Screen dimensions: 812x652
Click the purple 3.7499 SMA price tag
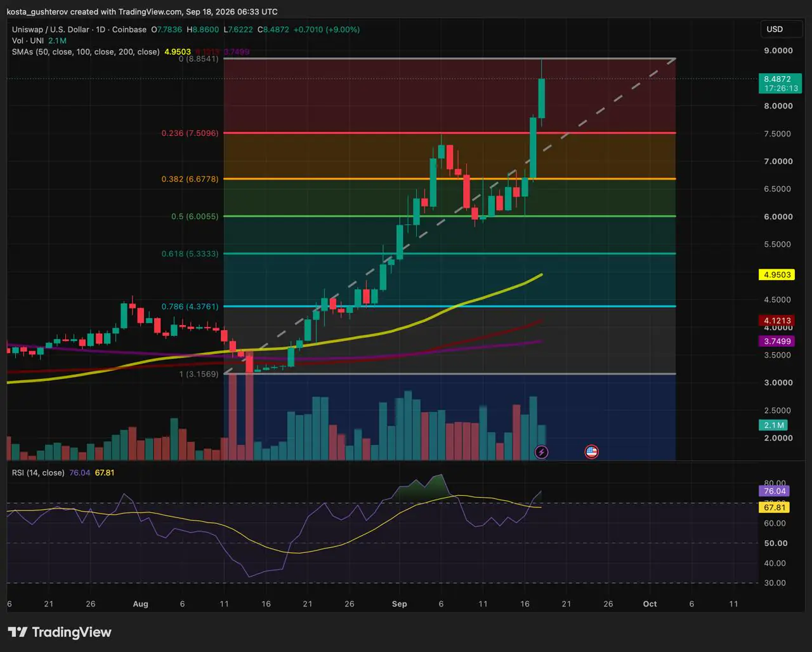point(777,341)
